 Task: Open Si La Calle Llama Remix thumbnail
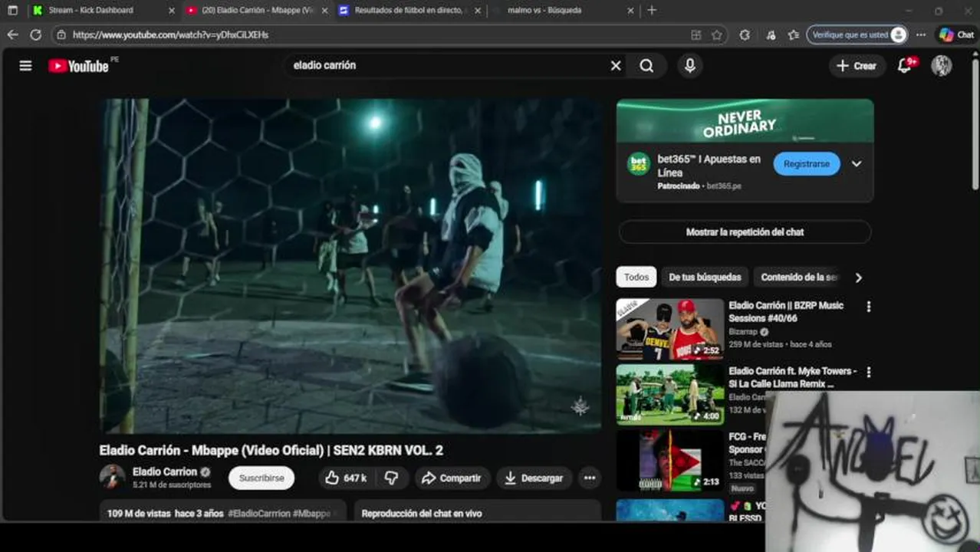coord(669,395)
